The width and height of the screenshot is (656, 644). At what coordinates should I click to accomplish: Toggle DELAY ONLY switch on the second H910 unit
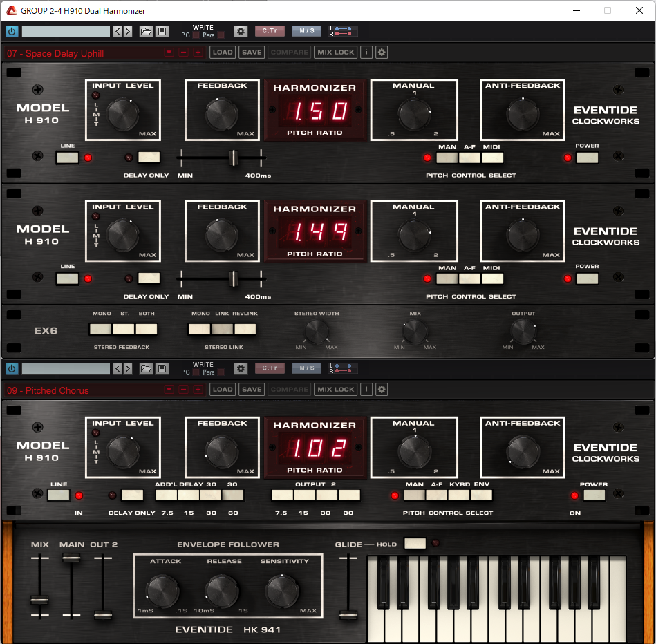click(x=149, y=278)
